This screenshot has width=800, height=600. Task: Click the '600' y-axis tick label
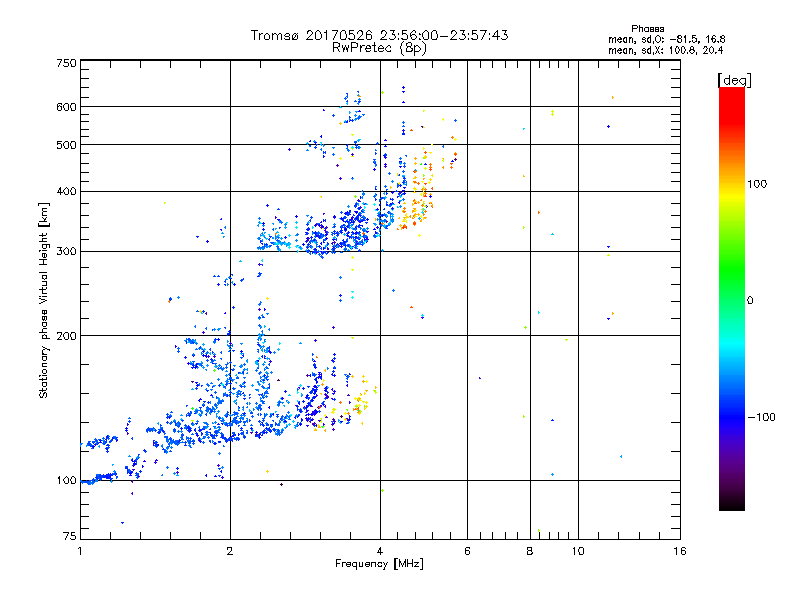[x=67, y=107]
